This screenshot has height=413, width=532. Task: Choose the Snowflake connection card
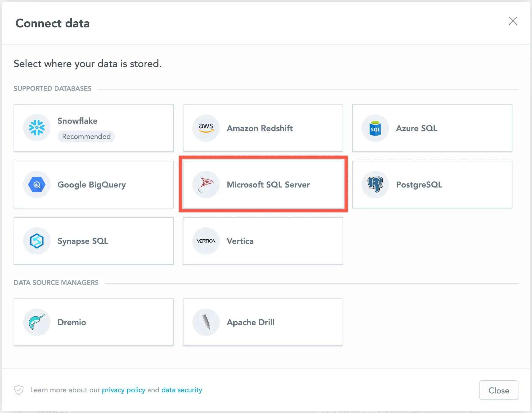[x=94, y=128]
